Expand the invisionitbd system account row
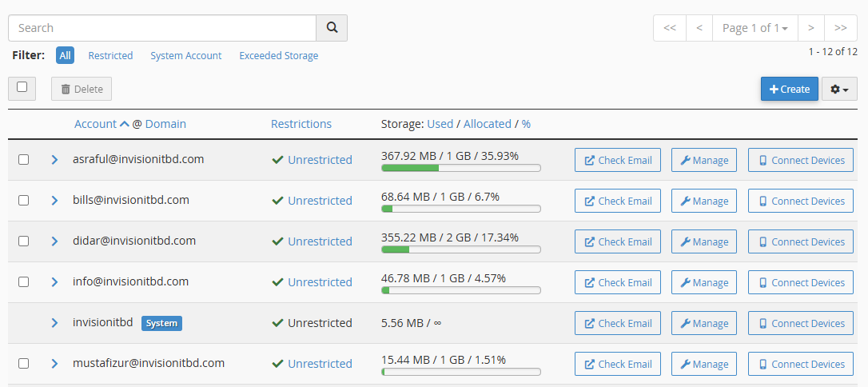 click(54, 323)
